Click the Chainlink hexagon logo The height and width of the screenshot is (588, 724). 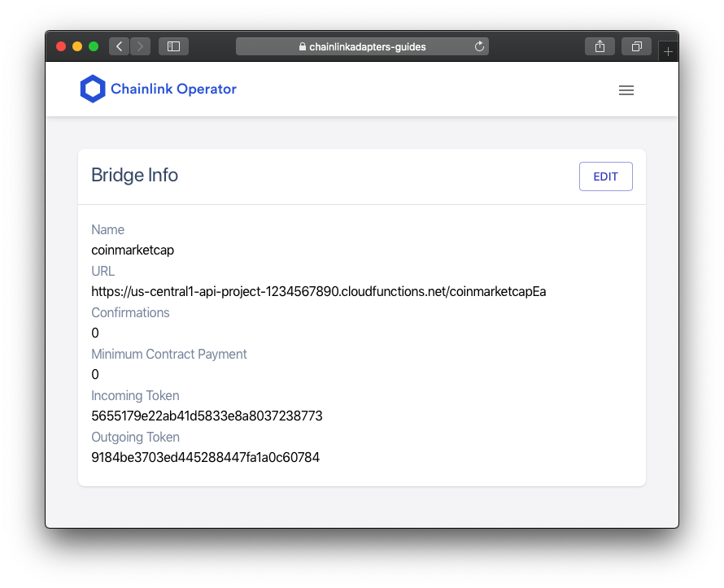coord(93,89)
